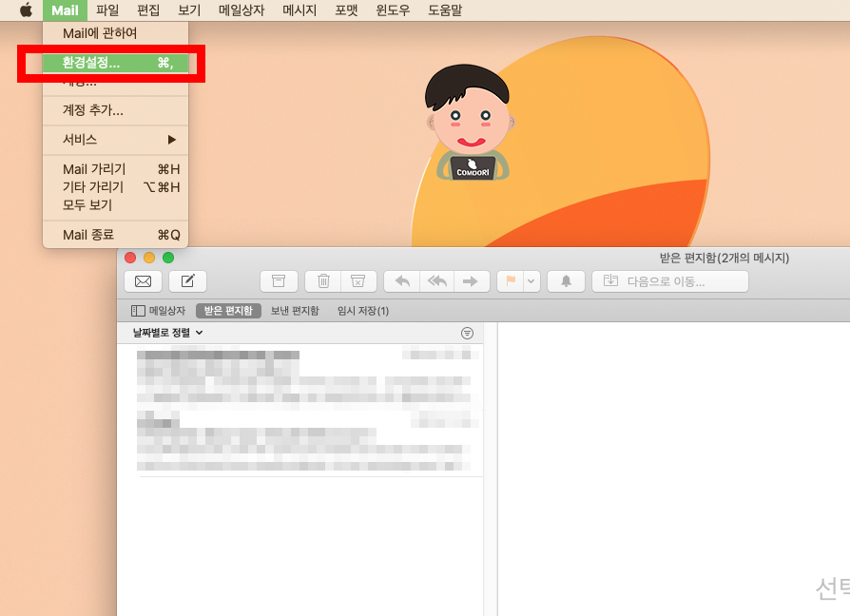Open the 포맷 menu
Screen dimensions: 850x616
(346, 10)
